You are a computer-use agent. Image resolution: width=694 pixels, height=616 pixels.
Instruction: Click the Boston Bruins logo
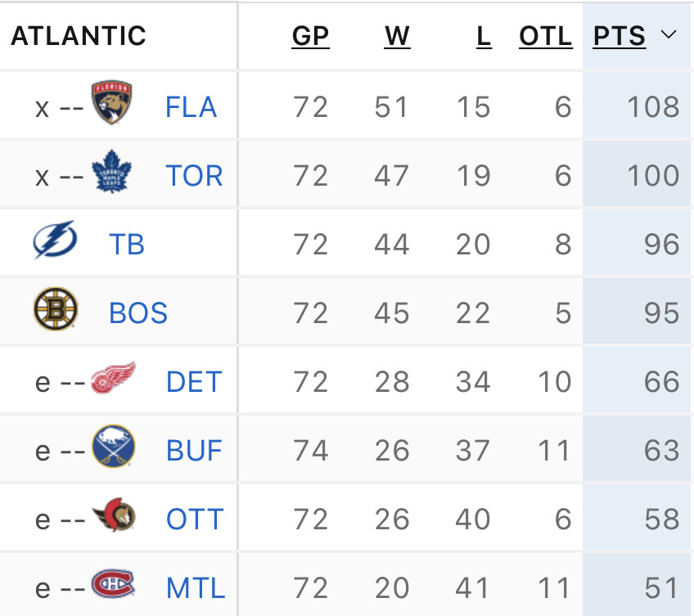[x=55, y=311]
